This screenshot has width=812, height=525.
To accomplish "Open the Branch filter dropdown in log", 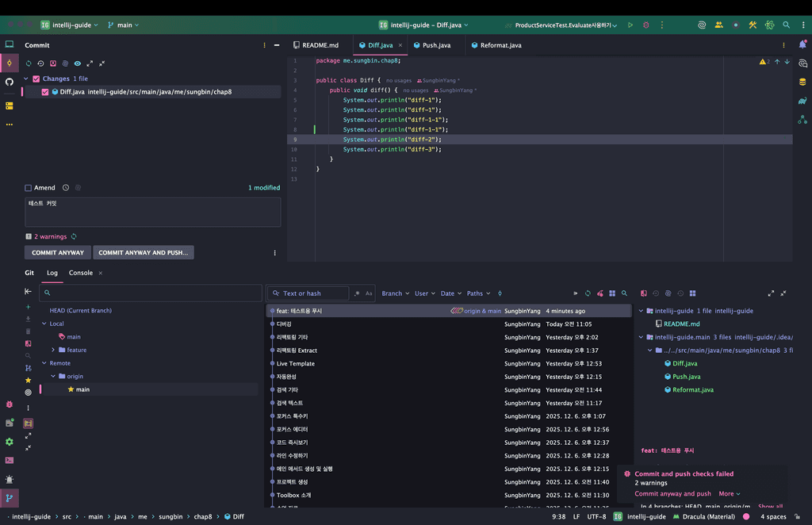I will coord(395,293).
